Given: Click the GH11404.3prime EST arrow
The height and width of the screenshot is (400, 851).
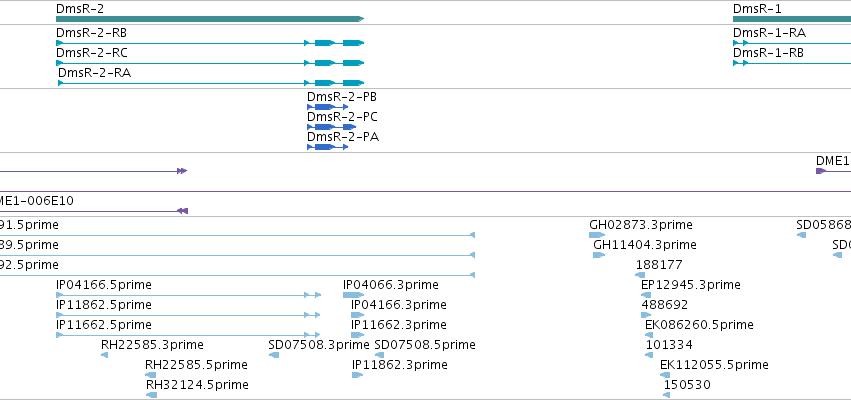Looking at the screenshot, I should (599, 255).
